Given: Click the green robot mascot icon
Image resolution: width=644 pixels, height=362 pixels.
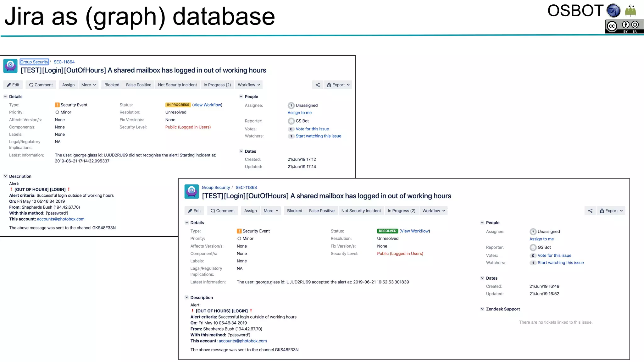Looking at the screenshot, I should tap(630, 11).
